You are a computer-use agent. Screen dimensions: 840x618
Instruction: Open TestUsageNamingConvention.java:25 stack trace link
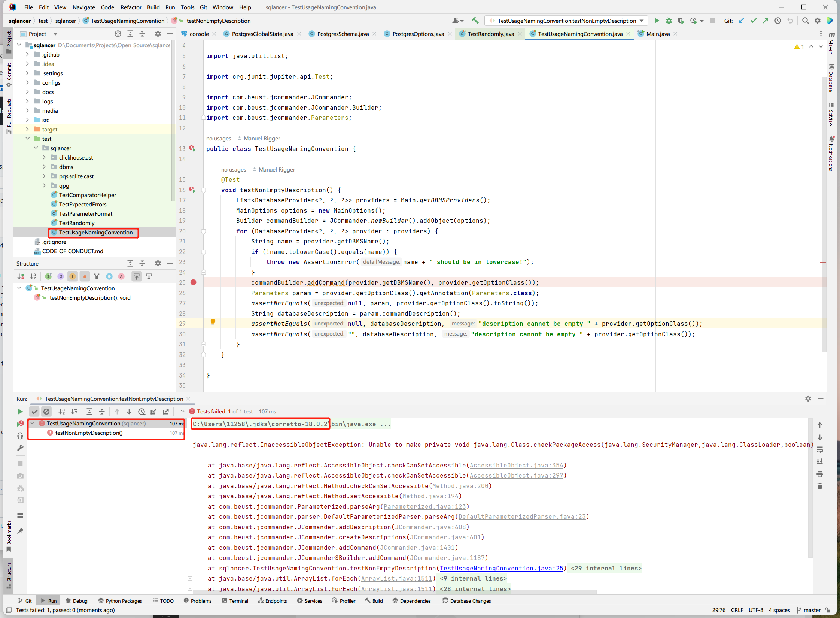pos(502,568)
